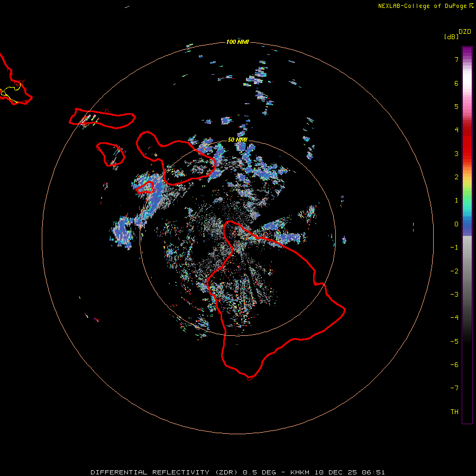Click the DZD legend title
This screenshot has width=476, height=476.
(465, 32)
